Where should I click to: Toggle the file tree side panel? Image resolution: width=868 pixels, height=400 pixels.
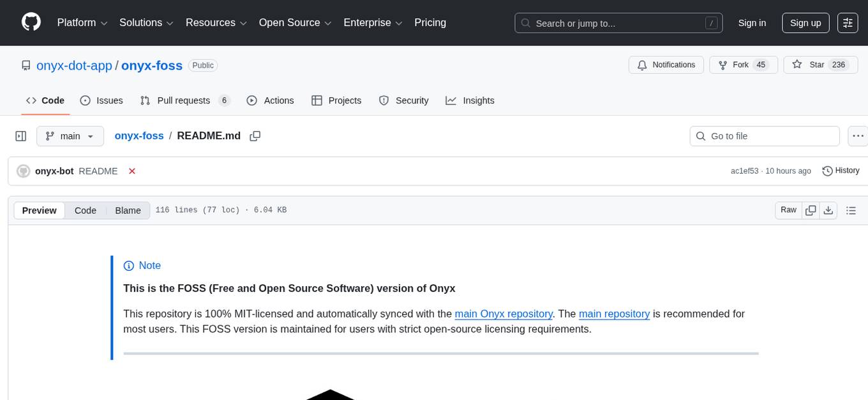[x=21, y=135]
